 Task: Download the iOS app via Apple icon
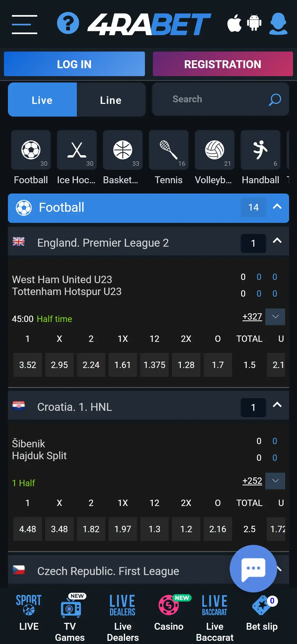tap(234, 23)
